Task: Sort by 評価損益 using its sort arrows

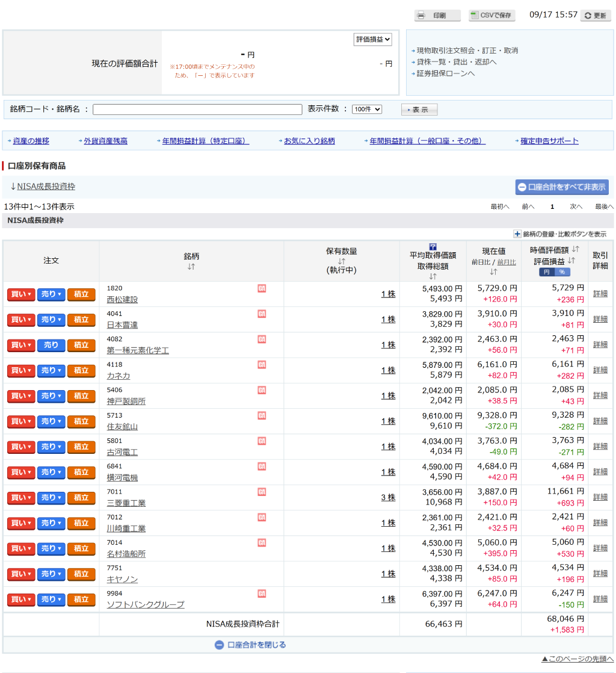Action: tap(571, 261)
